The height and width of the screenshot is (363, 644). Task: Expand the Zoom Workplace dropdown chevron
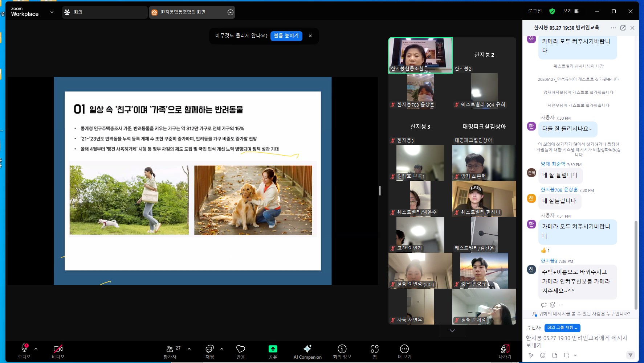coord(52,12)
